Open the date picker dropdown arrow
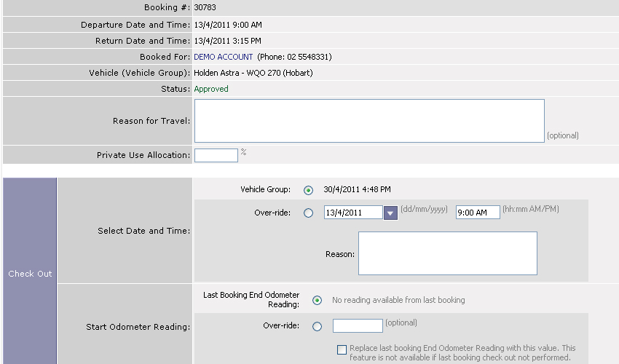The image size is (619, 364). (x=390, y=213)
